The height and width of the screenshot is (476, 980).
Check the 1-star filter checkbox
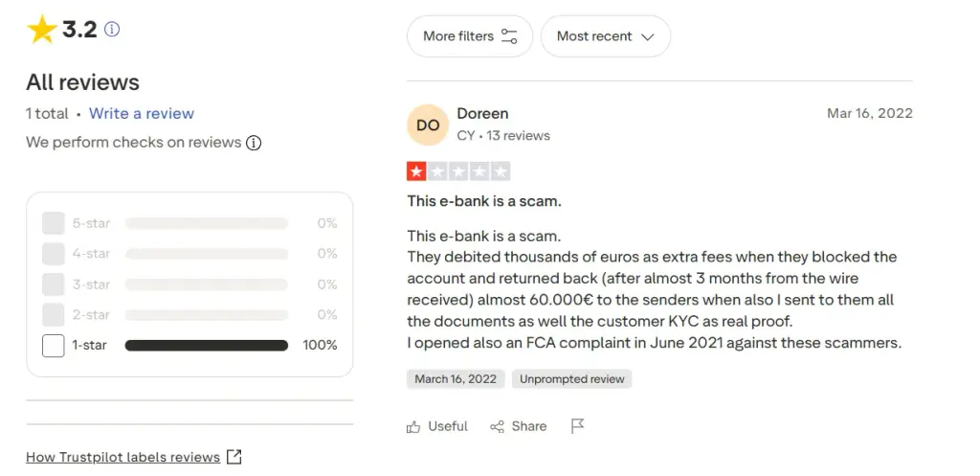click(54, 346)
